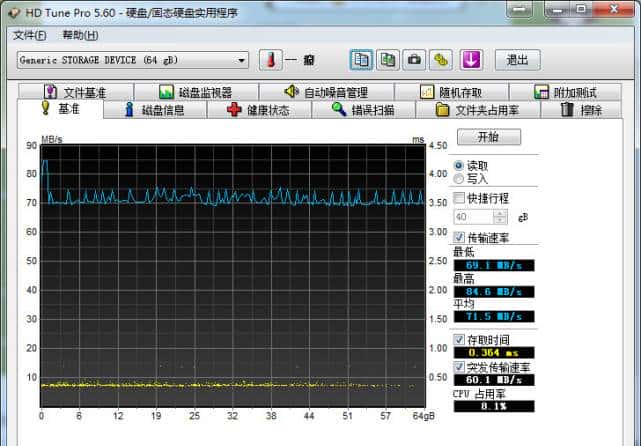This screenshot has width=641, height=446.
Task: Expand the Generic STORAGE DEVICE dropdown
Action: point(241,61)
